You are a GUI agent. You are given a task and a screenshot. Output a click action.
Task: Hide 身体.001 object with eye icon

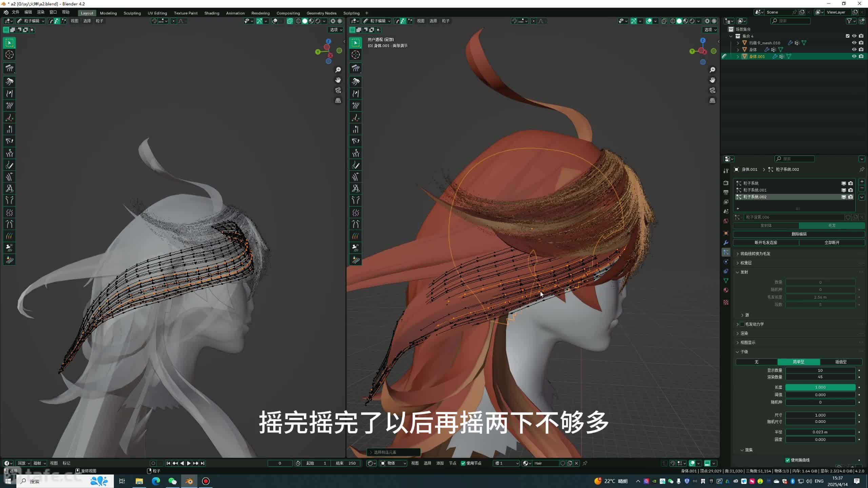[854, 56]
